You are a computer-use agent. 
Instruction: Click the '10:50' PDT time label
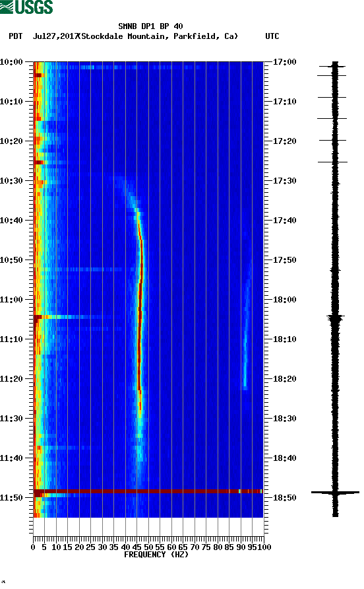click(x=11, y=260)
